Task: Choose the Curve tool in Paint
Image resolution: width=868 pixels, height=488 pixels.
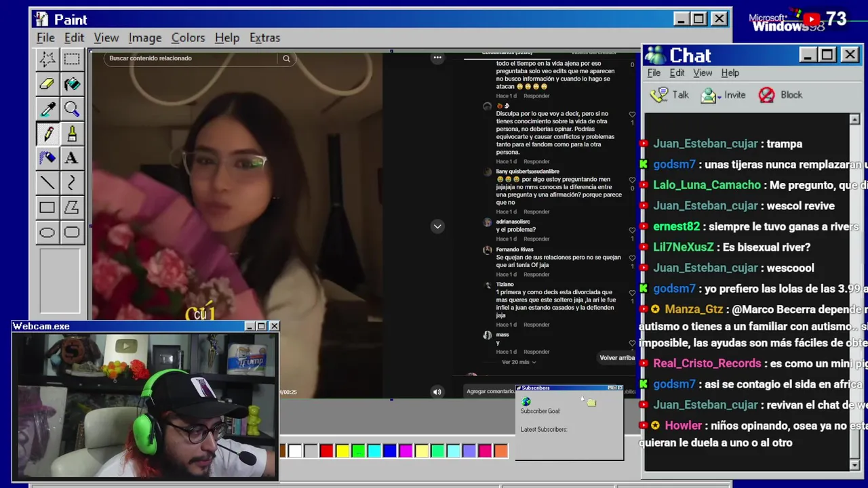Action: click(71, 183)
